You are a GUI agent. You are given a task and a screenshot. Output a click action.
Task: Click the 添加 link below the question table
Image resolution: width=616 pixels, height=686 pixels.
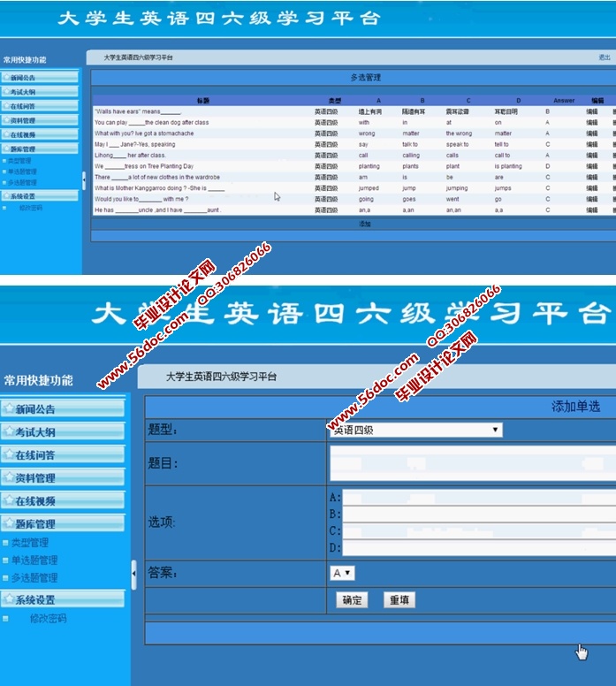pos(365,224)
